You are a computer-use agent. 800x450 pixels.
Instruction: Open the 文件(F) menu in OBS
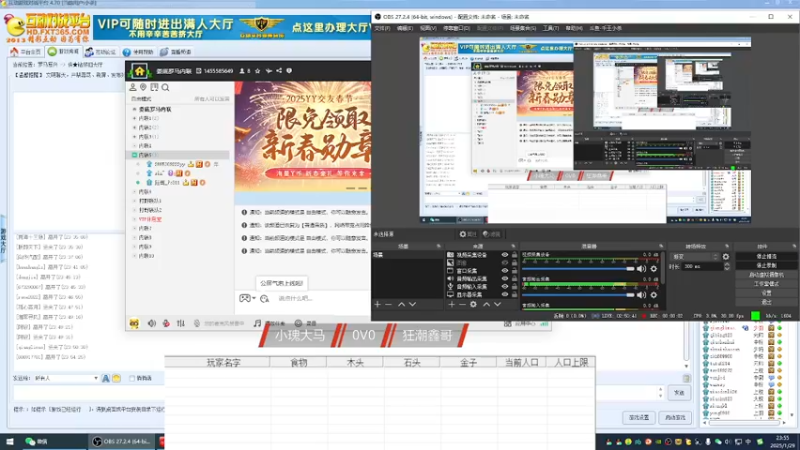point(382,29)
